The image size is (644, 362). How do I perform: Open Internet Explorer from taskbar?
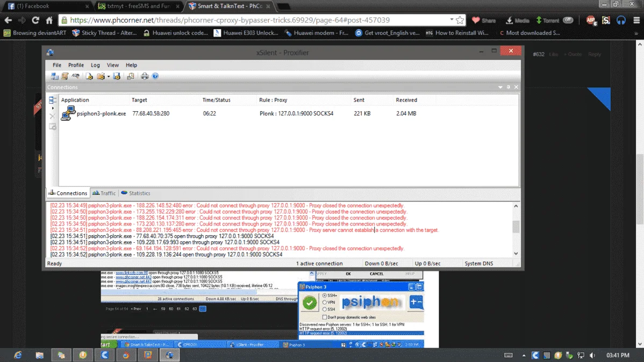pyautogui.click(x=18, y=355)
